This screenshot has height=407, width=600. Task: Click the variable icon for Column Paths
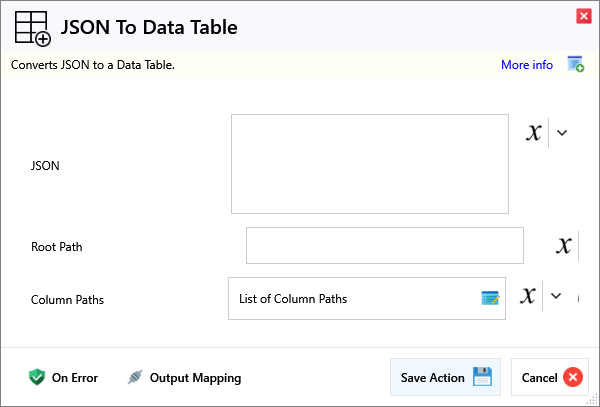(528, 296)
